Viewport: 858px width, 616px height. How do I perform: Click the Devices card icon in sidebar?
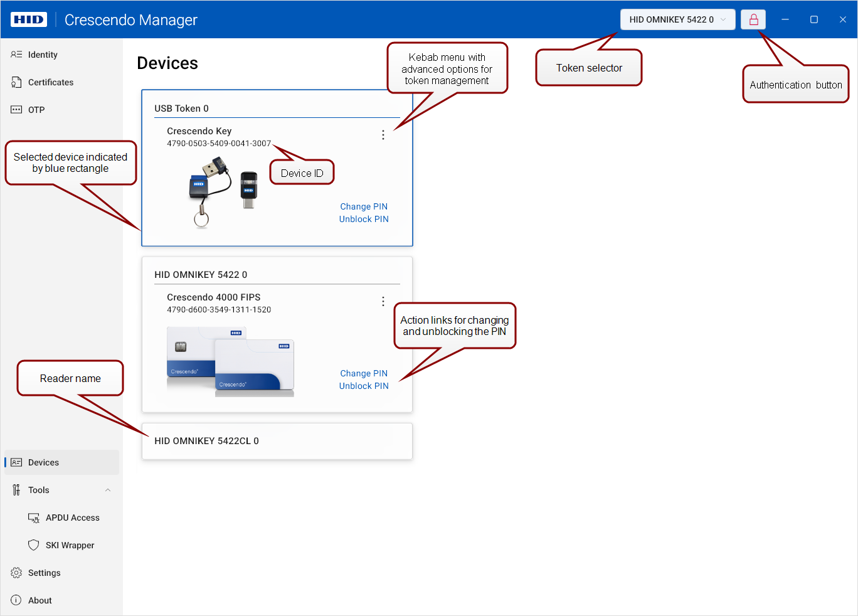[16, 462]
